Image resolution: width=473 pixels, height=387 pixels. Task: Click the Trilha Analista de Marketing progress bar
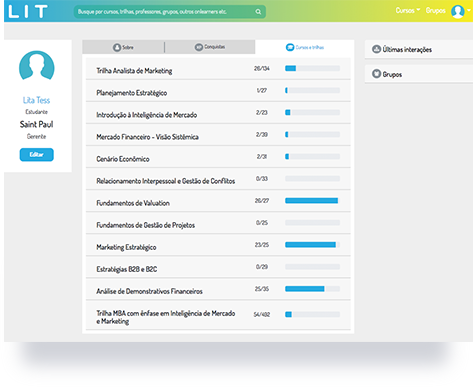[x=312, y=68]
